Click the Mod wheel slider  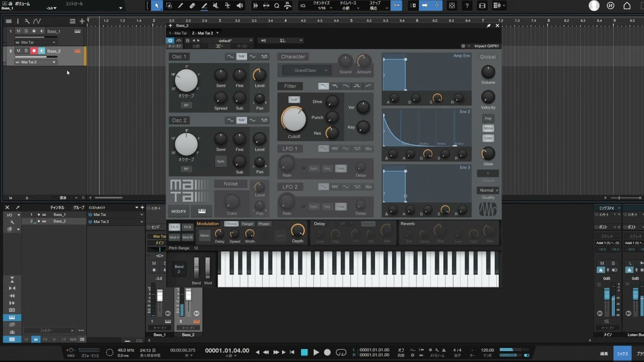(207, 268)
